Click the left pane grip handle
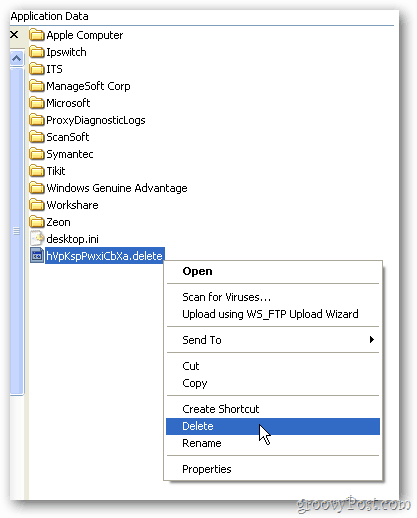The width and height of the screenshot is (417, 518). (16, 231)
